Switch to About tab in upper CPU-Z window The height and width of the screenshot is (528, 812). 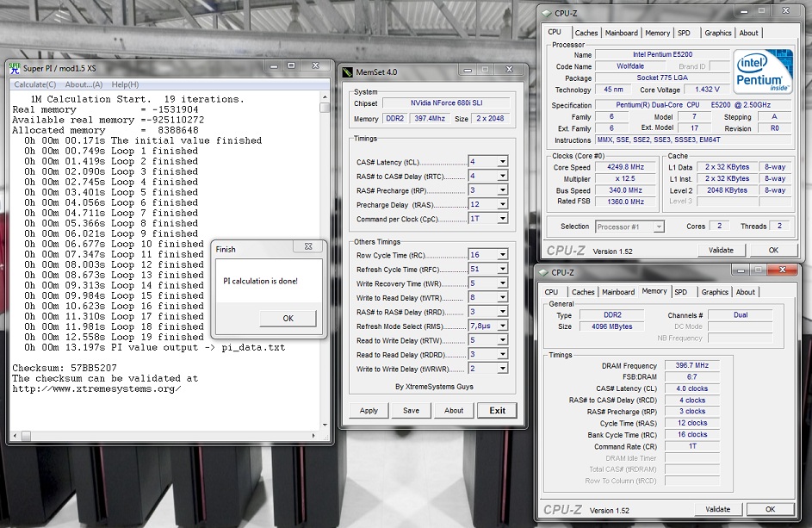[x=748, y=33]
